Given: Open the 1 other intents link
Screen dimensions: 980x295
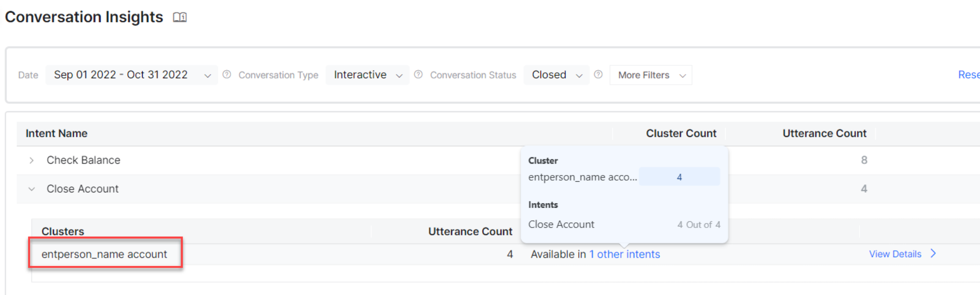Looking at the screenshot, I should pos(624,254).
